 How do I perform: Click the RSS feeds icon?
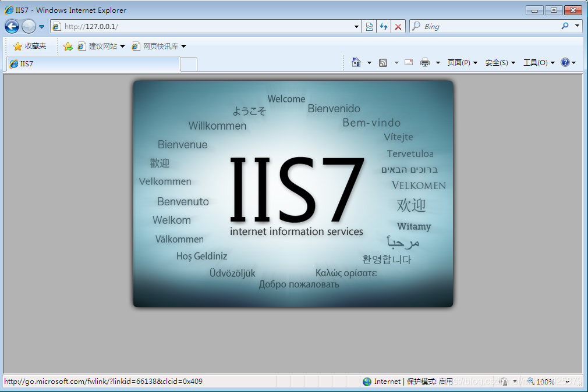(x=383, y=63)
